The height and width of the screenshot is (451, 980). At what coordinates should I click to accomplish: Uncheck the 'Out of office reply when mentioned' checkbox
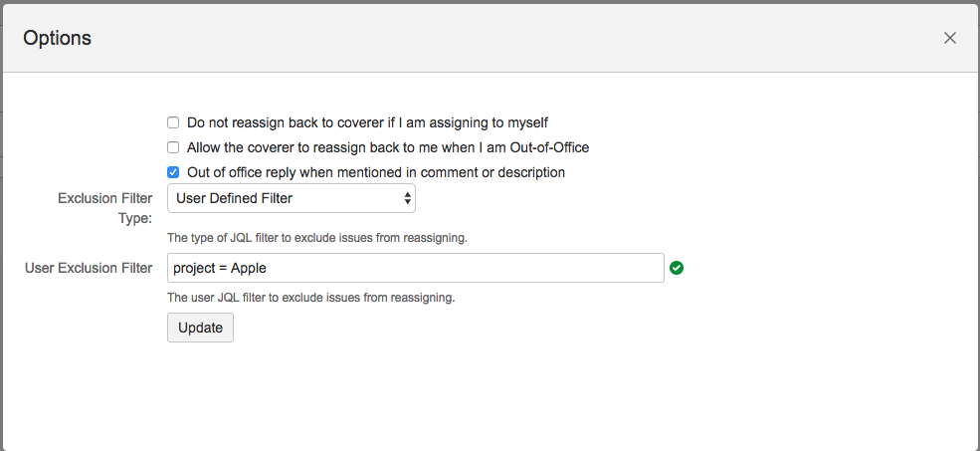[x=173, y=172]
